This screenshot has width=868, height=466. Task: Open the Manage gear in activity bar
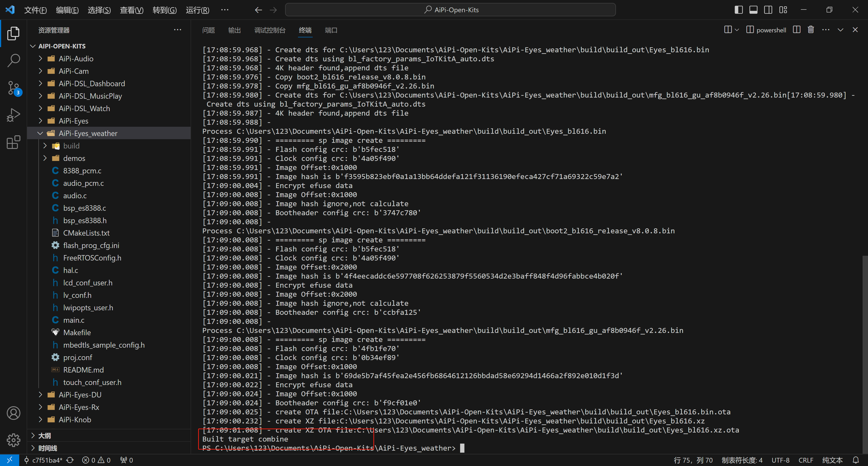click(x=14, y=440)
